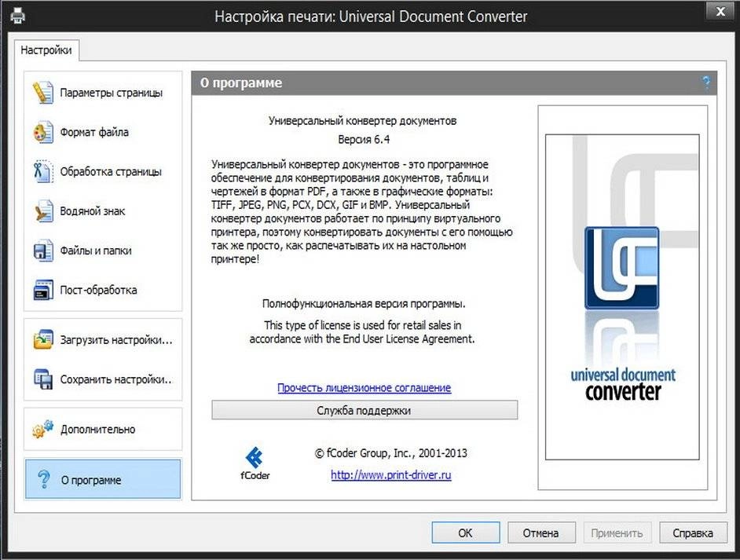Viewport: 740px width, 560px height.
Task: Click the help question mark in header
Action: [x=706, y=83]
